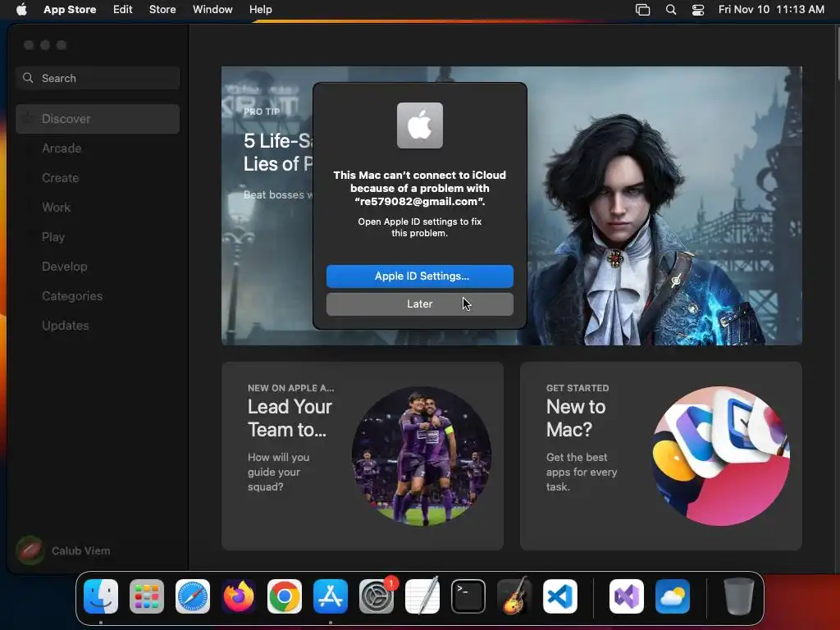The height and width of the screenshot is (630, 840).
Task: Open the Lead Your Team to… story card
Action: click(363, 456)
